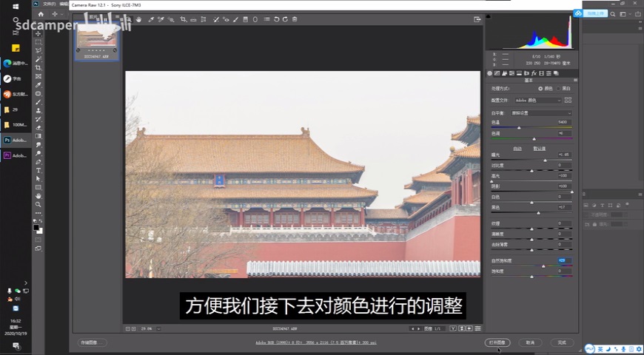Select the Targeted Adjustment tool
The image size is (644, 355).
(x=171, y=19)
